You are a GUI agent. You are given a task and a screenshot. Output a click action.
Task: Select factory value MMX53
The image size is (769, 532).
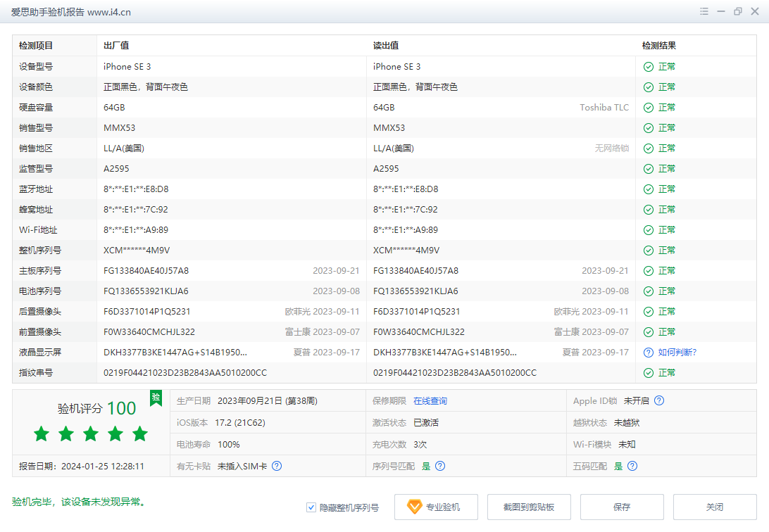119,128
